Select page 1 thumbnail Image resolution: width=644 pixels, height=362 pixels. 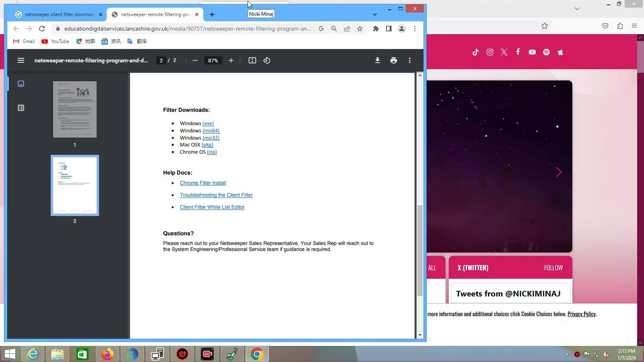(x=75, y=109)
